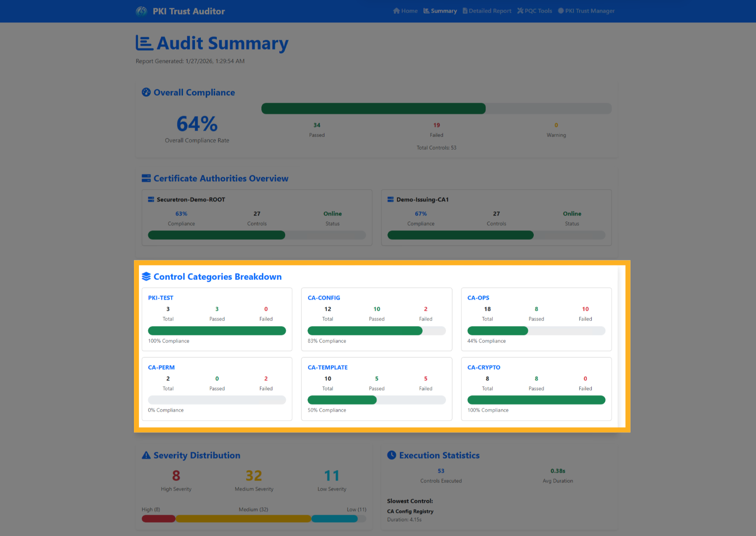Click the globe icon next to PKI Trust Manager
756x536 pixels.
coord(561,10)
